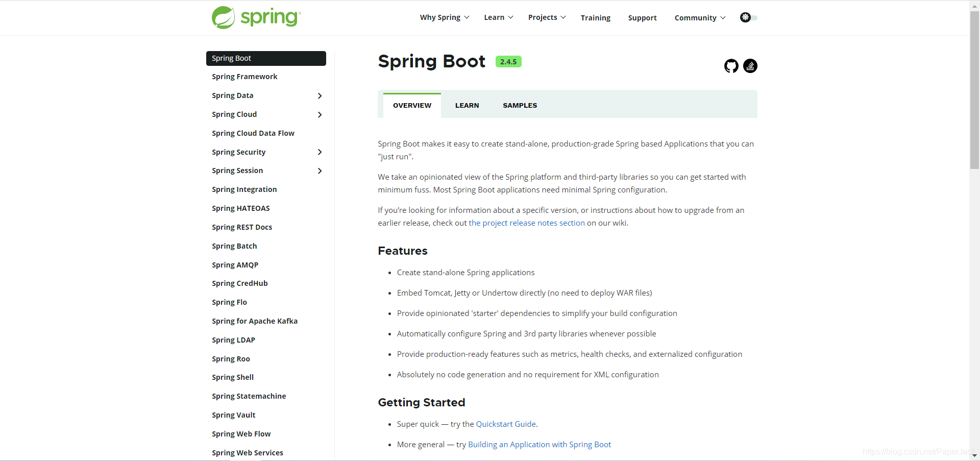This screenshot has width=980, height=461.
Task: Toggle the dark mode theme switch
Action: coord(748,17)
